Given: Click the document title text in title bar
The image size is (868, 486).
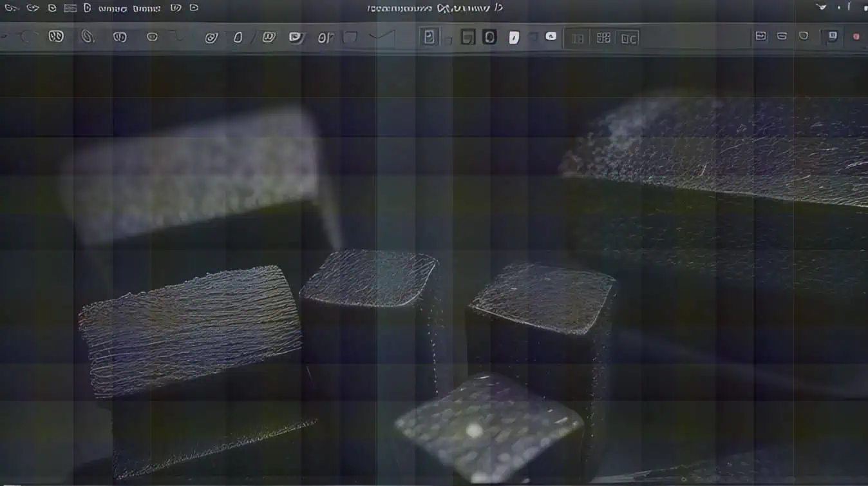Looking at the screenshot, I should click(x=435, y=8).
